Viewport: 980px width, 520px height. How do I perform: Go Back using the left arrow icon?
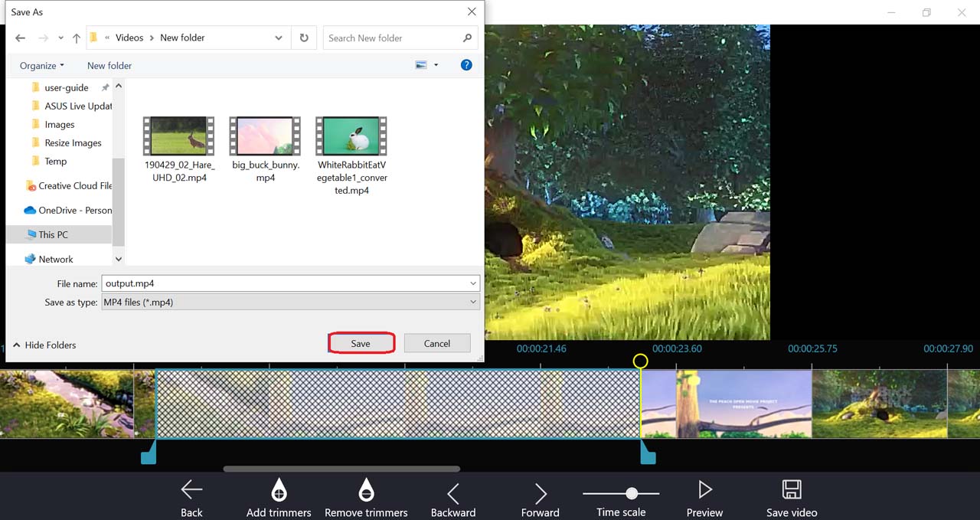pos(191,489)
